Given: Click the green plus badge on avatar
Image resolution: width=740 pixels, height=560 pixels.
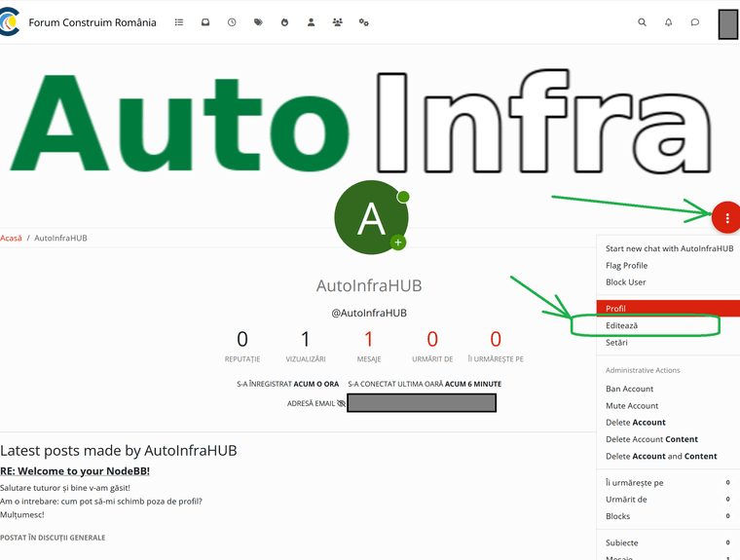Looking at the screenshot, I should pyautogui.click(x=397, y=242).
